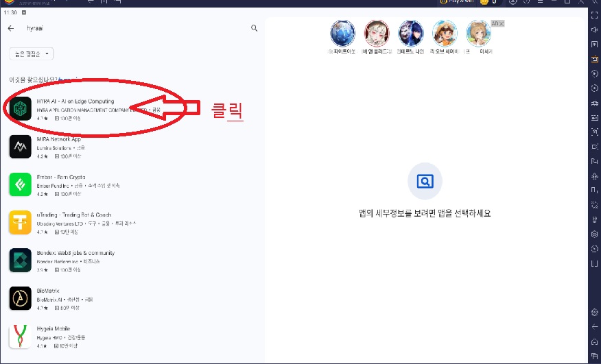Tap the magnifier search icon beside hyraai
The width and height of the screenshot is (601, 364).
click(x=254, y=28)
